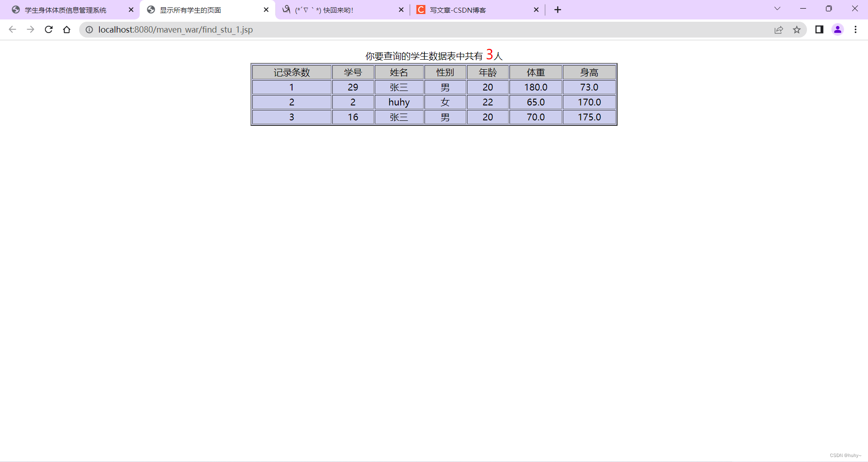Switch to 写文章-CSDN博客 tab

coord(477,10)
